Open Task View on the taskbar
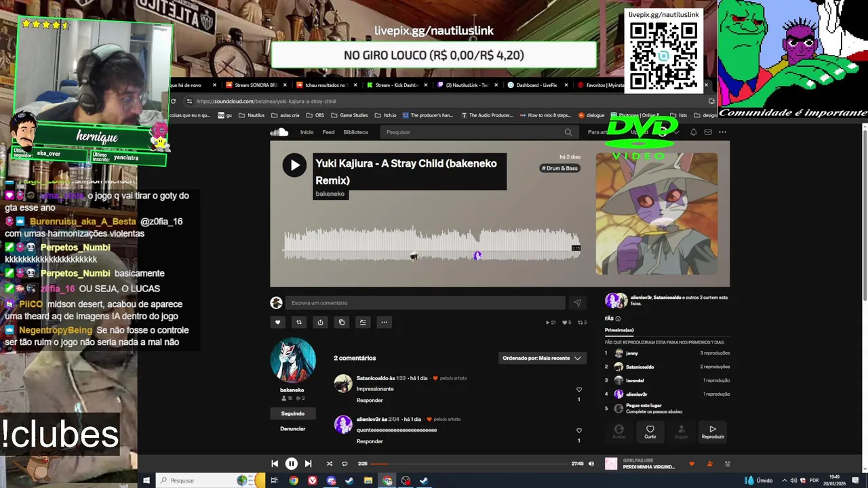The width and height of the screenshot is (868, 488). pos(275,481)
